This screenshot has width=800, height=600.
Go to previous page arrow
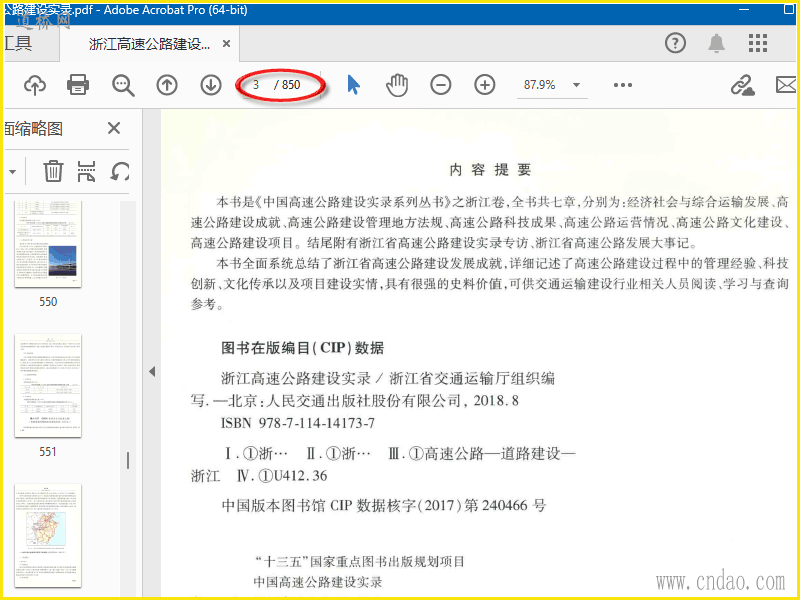point(167,85)
